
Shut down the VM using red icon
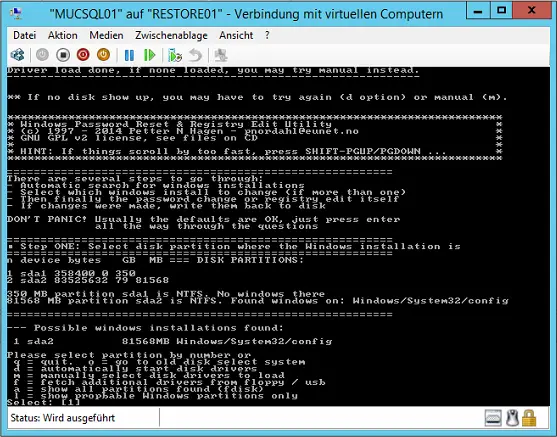point(83,55)
